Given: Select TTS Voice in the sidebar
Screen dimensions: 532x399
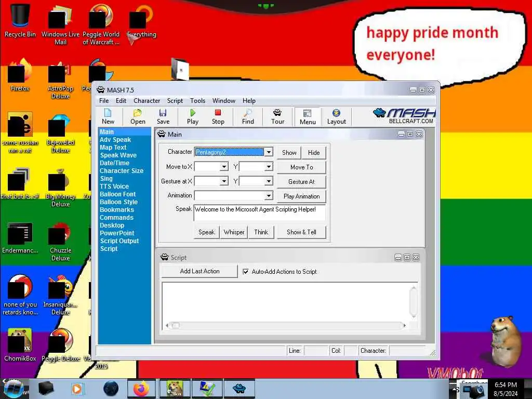Looking at the screenshot, I should (x=114, y=187).
